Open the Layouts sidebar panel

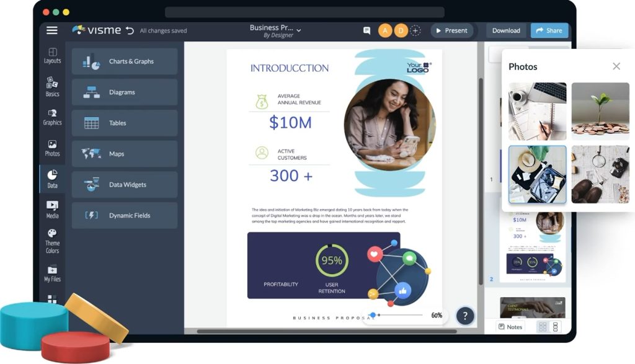pos(52,56)
